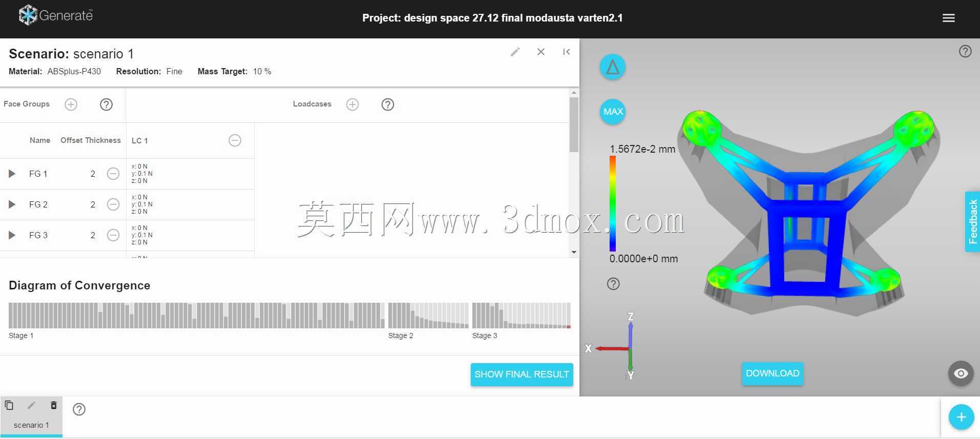This screenshot has width=980, height=439.
Task: Open Face Groups help
Action: click(106, 104)
